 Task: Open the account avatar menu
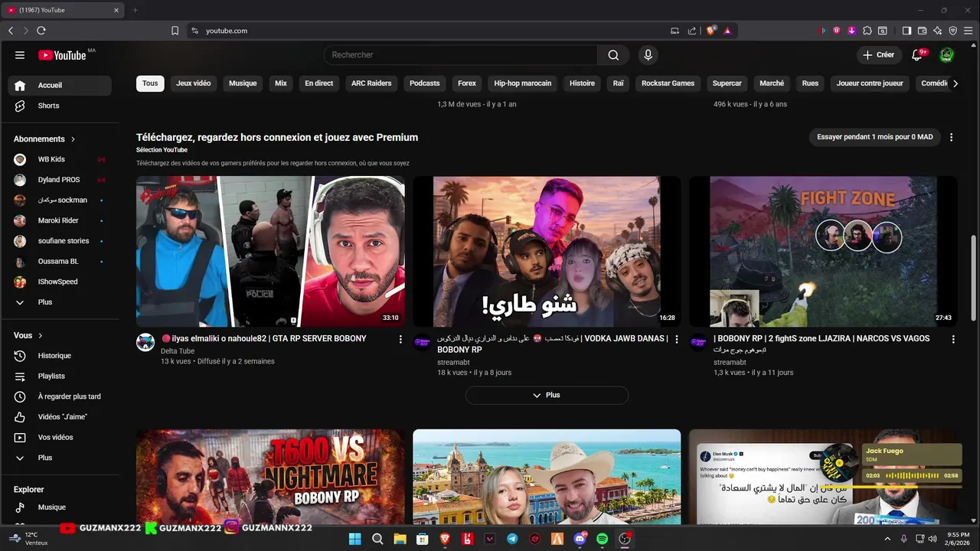click(947, 55)
